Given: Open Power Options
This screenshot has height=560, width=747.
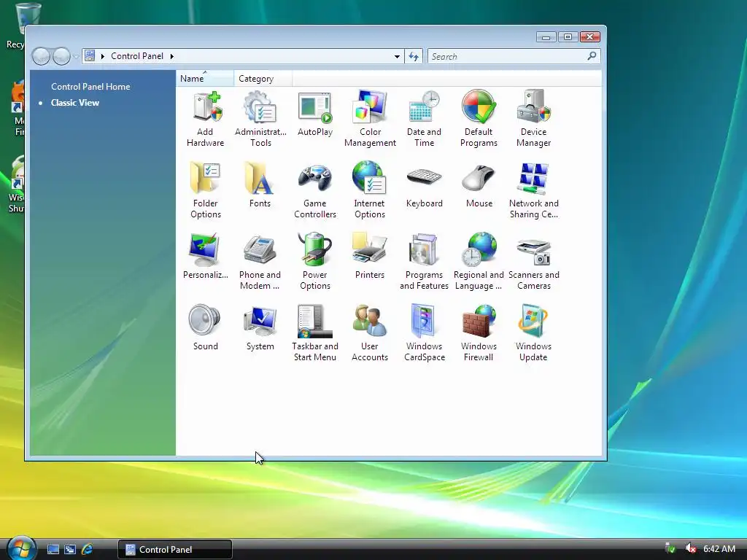Looking at the screenshot, I should click(315, 262).
